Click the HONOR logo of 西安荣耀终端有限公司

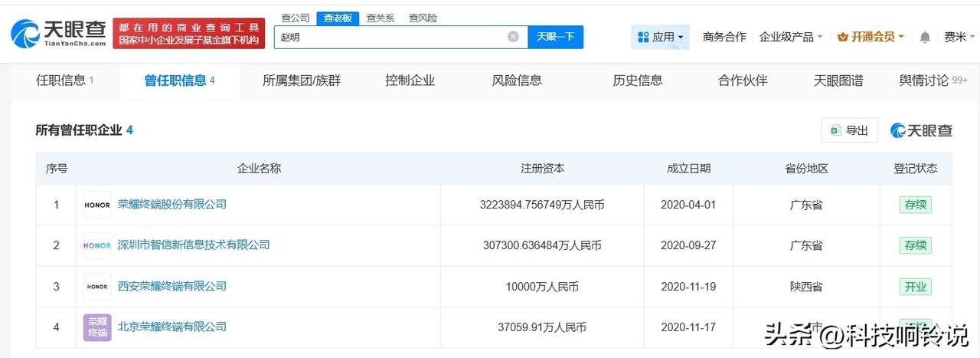point(97,287)
